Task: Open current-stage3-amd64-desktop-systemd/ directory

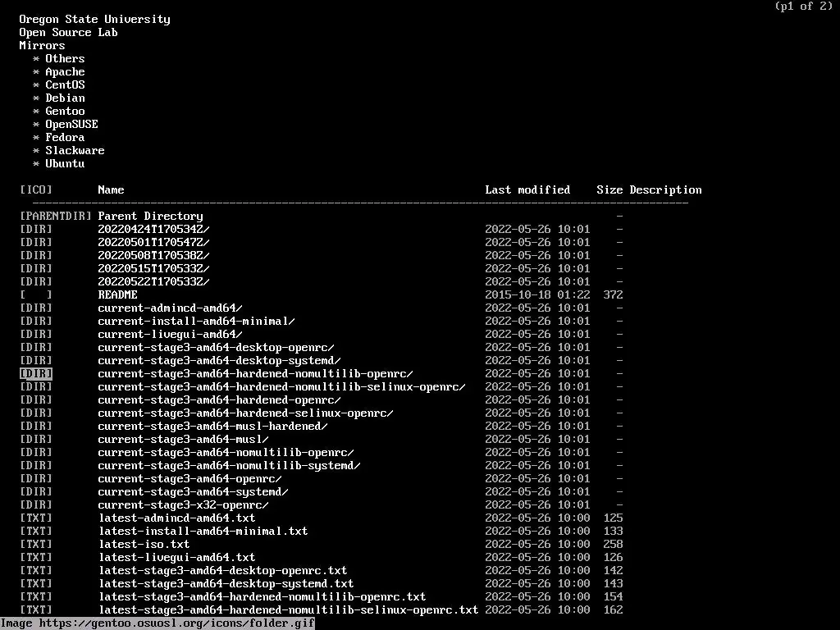Action: 219,361
